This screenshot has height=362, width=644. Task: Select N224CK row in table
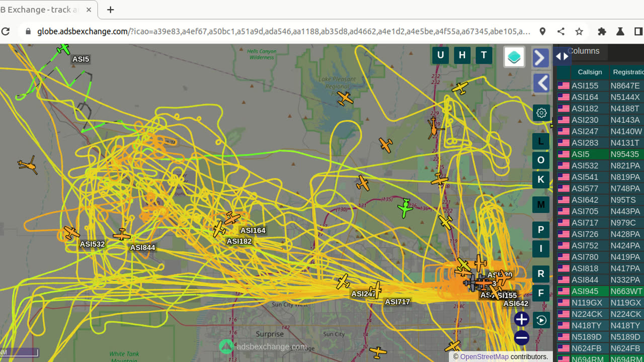(x=600, y=314)
